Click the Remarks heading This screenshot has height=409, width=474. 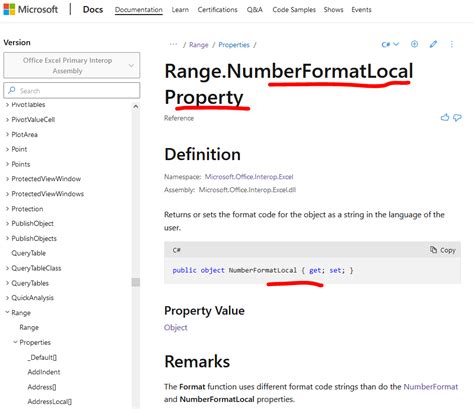coord(197,362)
